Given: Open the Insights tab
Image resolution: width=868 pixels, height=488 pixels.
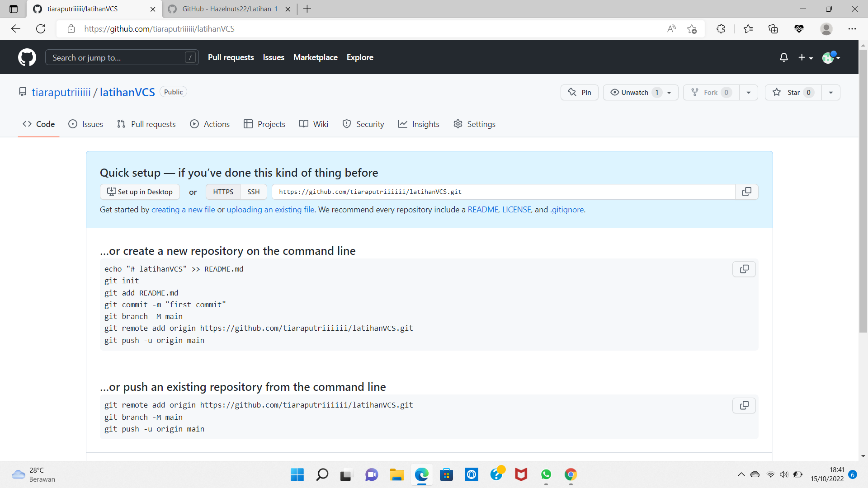Looking at the screenshot, I should pyautogui.click(x=419, y=124).
